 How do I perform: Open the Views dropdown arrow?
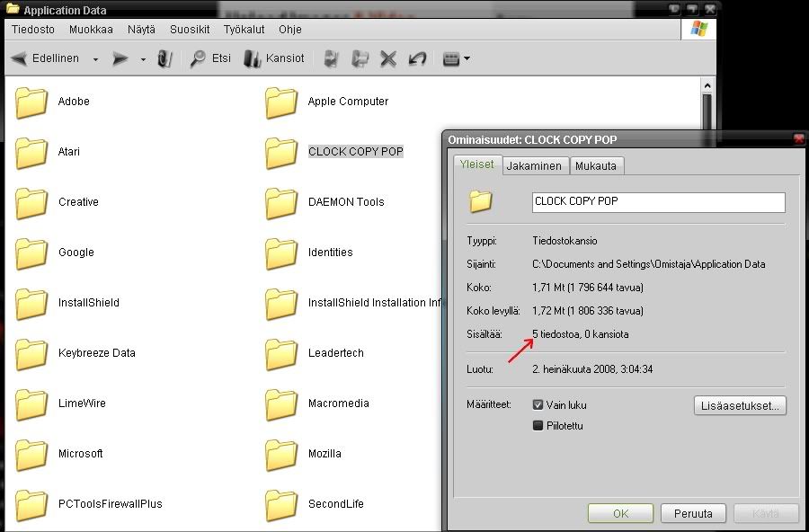(x=467, y=58)
